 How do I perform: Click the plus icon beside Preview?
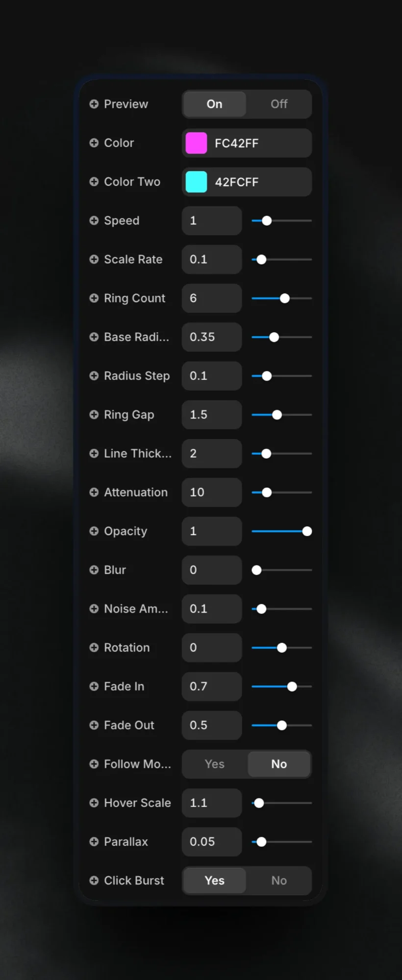pyautogui.click(x=94, y=104)
